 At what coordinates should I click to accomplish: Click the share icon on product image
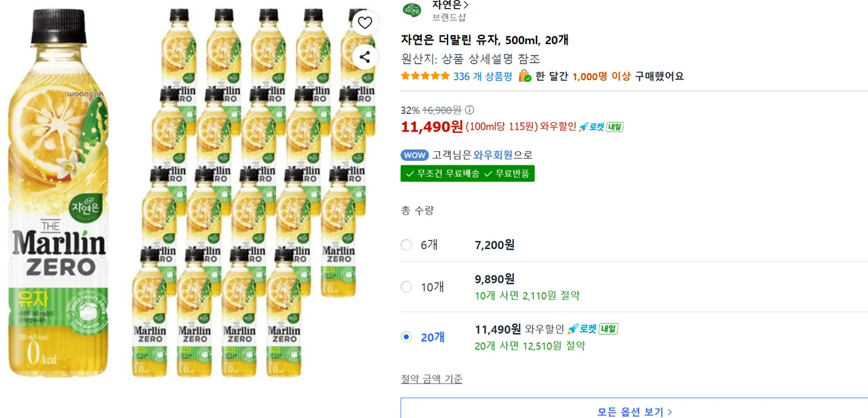(365, 57)
